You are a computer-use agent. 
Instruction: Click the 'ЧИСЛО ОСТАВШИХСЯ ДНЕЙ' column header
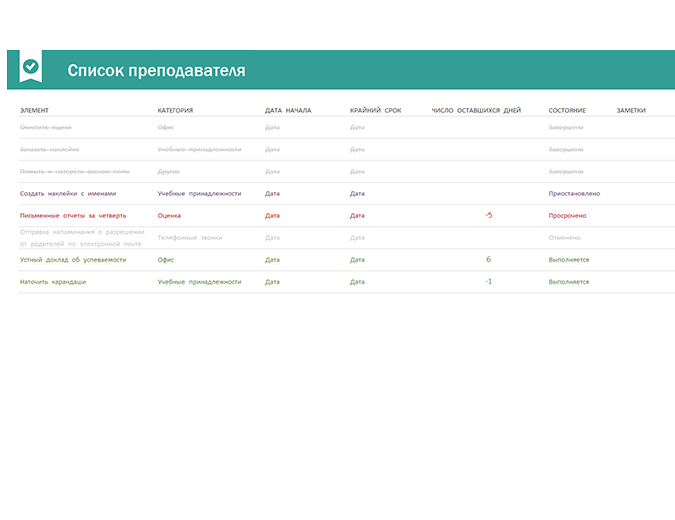[476, 111]
